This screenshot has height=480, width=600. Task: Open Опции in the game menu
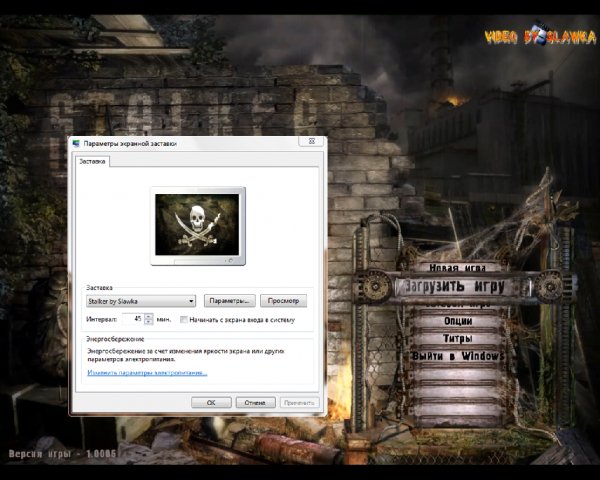point(458,321)
